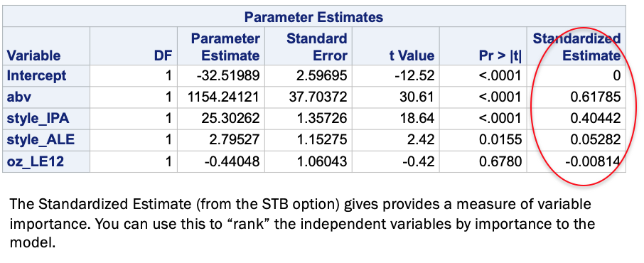Screen dimensions: 644x263
Task: Select the Variable column header
Action: (33, 55)
